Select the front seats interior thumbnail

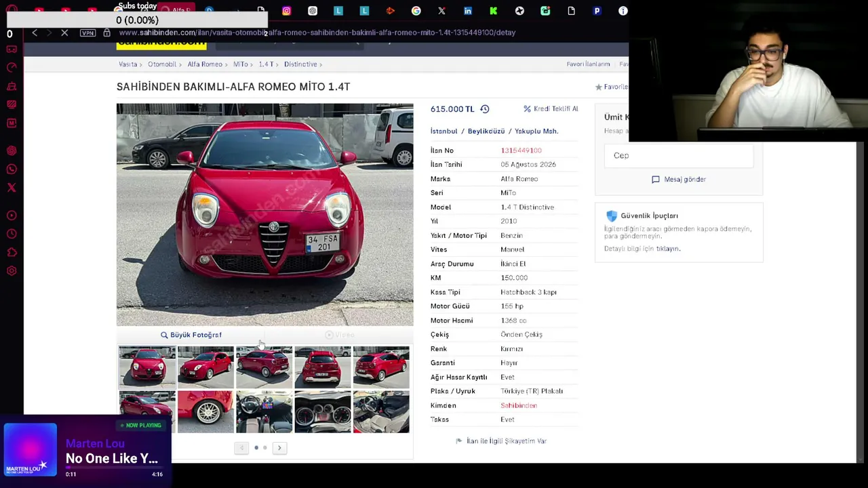(381, 411)
